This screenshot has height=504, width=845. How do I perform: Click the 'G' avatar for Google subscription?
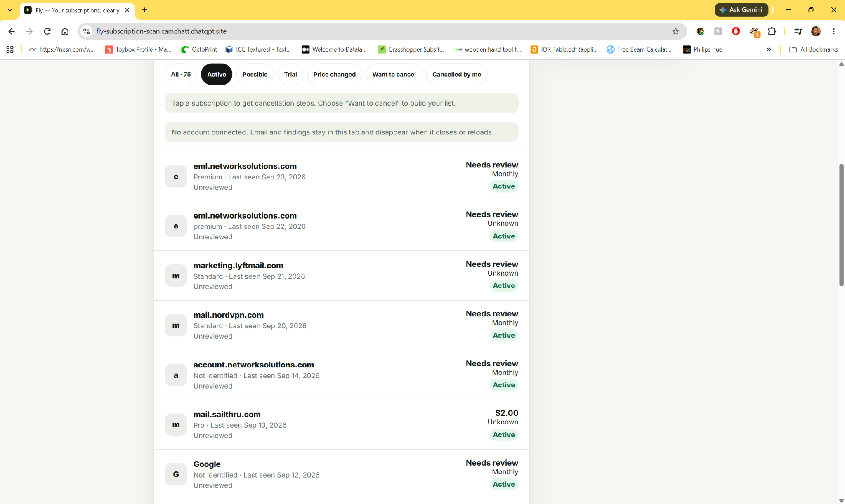176,474
